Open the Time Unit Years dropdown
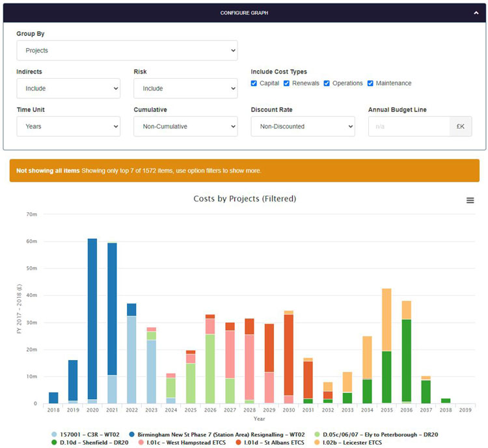Image resolution: width=488 pixels, height=448 pixels. tap(68, 126)
